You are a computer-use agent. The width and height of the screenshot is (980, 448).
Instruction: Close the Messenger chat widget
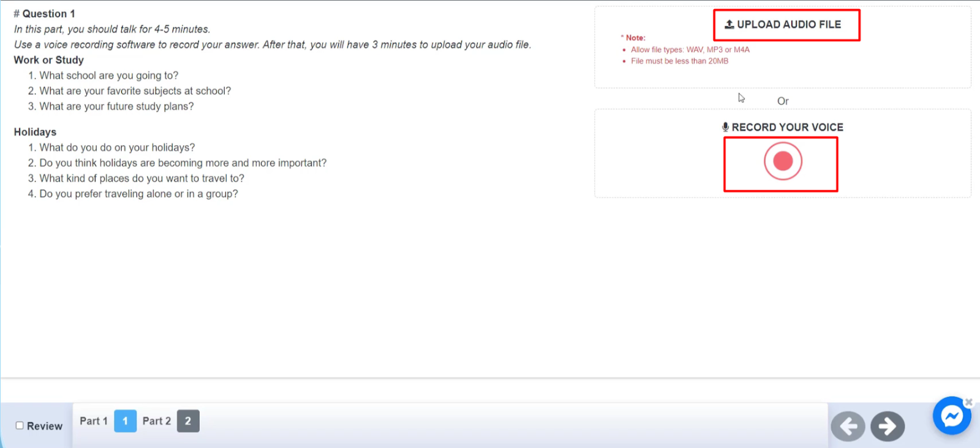tap(968, 402)
